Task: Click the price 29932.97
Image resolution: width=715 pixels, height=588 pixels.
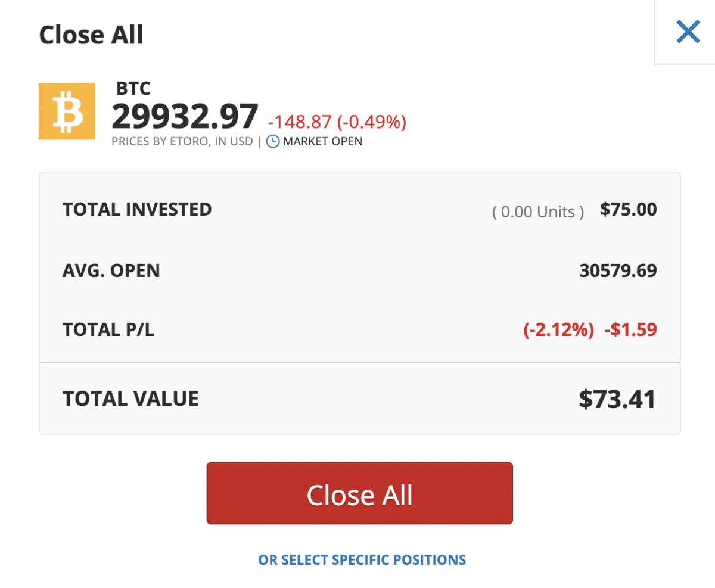Action: click(184, 117)
